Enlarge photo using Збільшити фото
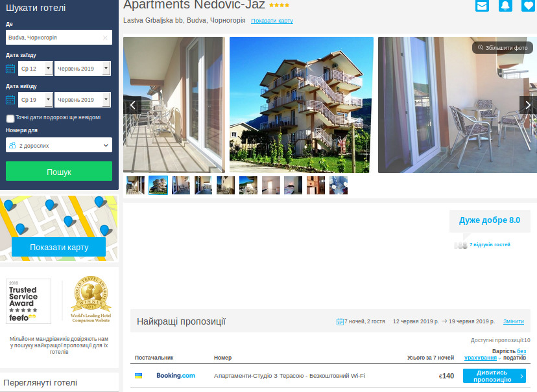Image resolution: width=537 pixels, height=392 pixels. (x=503, y=47)
